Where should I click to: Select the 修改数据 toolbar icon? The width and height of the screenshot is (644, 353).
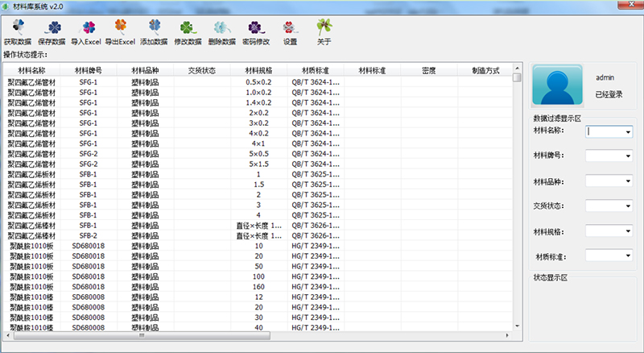(x=188, y=31)
